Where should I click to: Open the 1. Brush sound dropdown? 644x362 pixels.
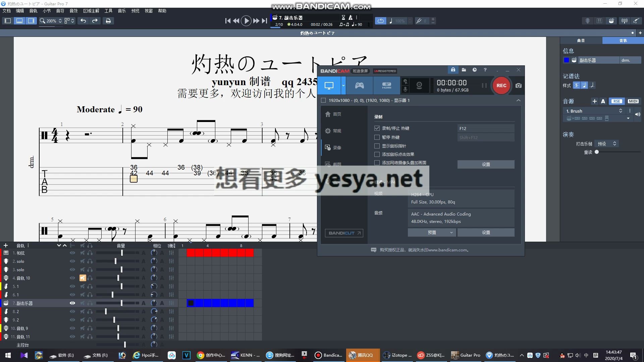pos(594,111)
